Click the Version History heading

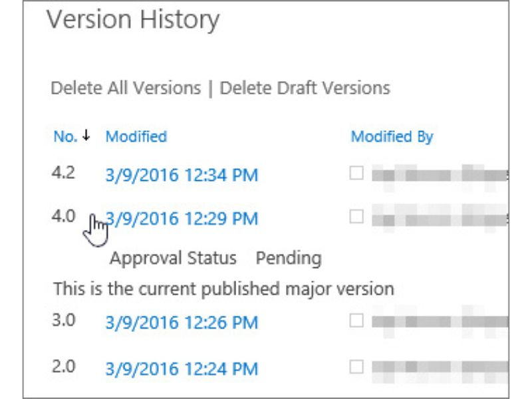click(x=132, y=21)
